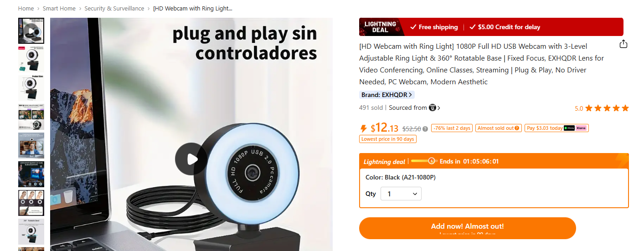Select the first video thumbnail
644x251 pixels.
point(31,31)
